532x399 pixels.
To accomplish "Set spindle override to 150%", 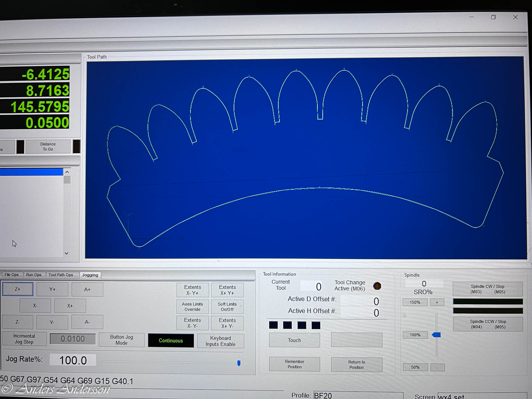I will point(415,302).
